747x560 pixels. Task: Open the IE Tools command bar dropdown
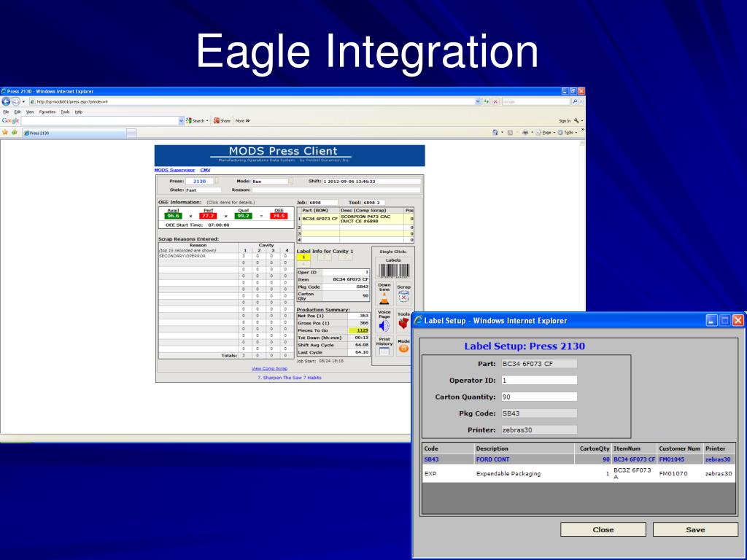pos(568,133)
